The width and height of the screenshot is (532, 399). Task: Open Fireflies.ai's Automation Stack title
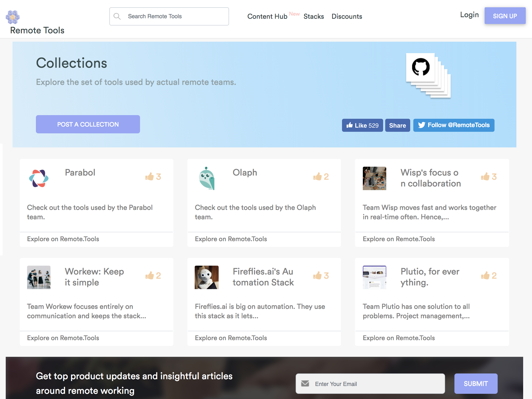(x=263, y=277)
